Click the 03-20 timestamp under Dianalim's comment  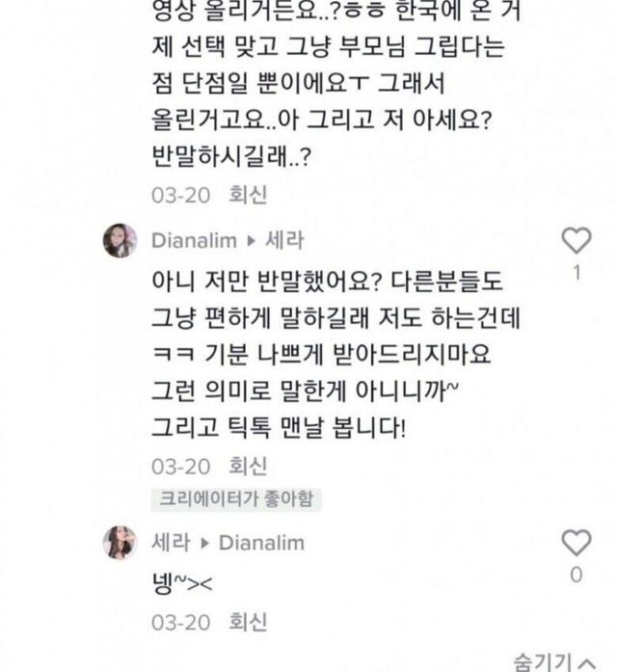coord(180,467)
